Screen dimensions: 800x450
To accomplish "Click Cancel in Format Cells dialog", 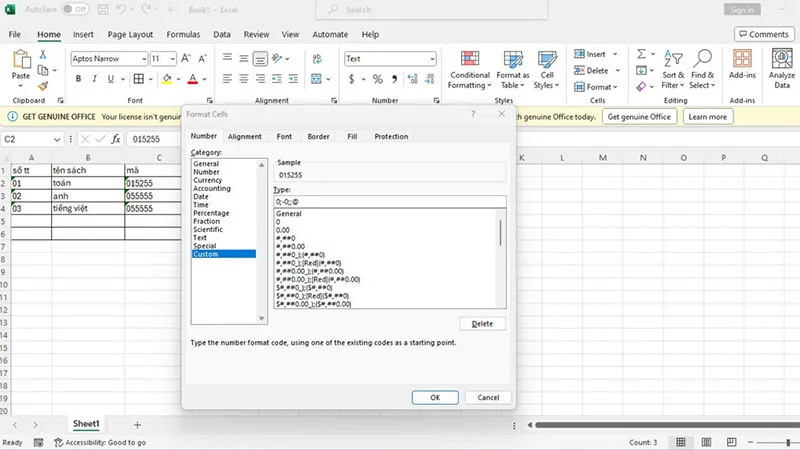I will (488, 397).
